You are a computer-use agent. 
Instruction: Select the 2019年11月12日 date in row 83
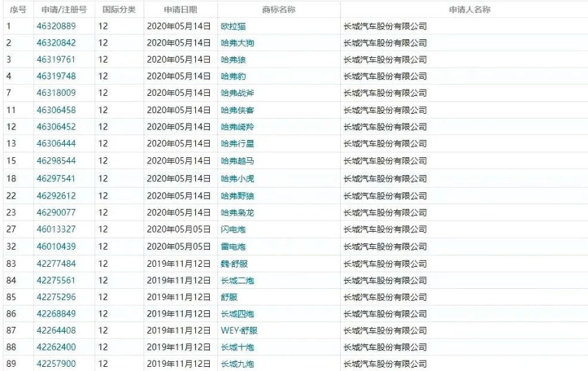pos(179,263)
